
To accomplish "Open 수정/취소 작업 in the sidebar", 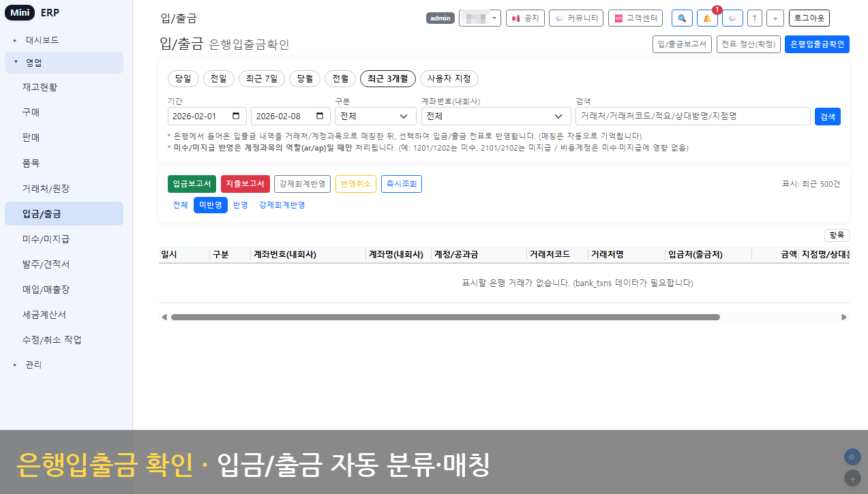I will 64,340.
